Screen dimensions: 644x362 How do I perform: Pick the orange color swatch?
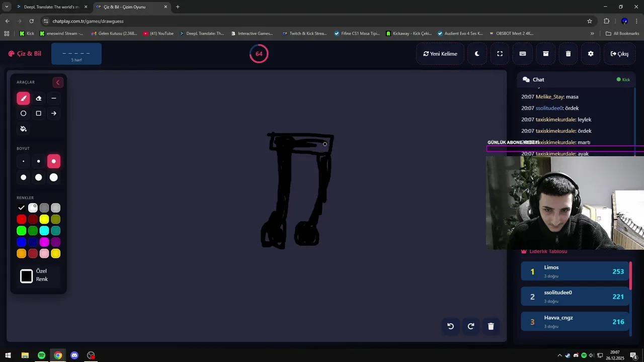click(x=21, y=254)
